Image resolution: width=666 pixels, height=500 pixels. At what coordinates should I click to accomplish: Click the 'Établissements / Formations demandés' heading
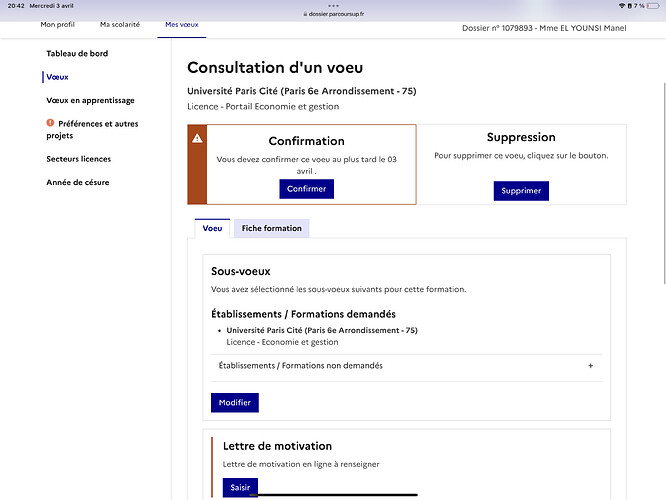point(303,314)
